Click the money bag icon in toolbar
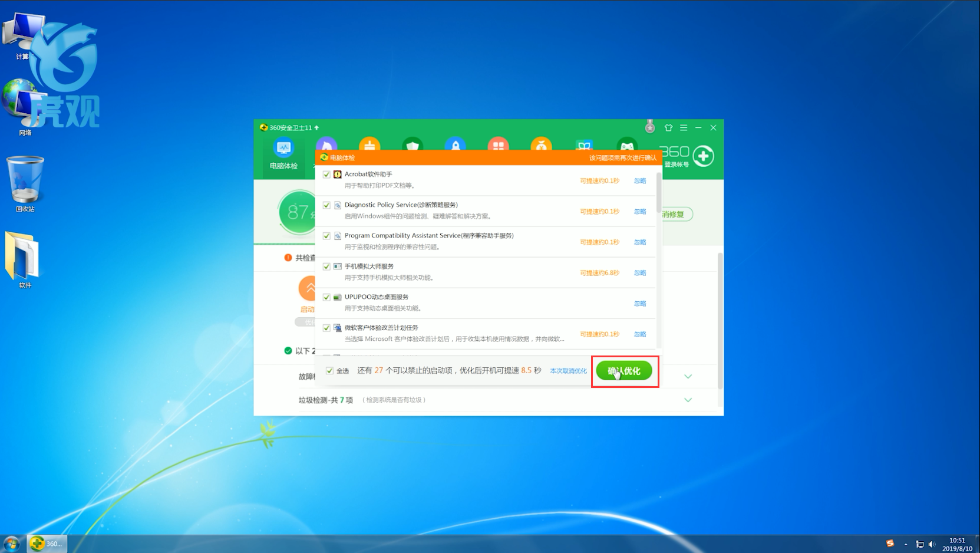Viewport: 980px width, 553px height. point(542,144)
